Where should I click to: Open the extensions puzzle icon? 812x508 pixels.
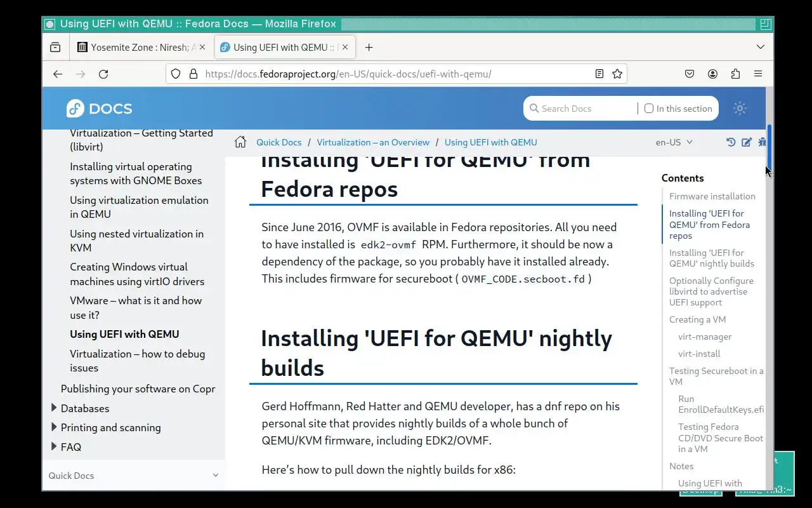[x=735, y=74]
